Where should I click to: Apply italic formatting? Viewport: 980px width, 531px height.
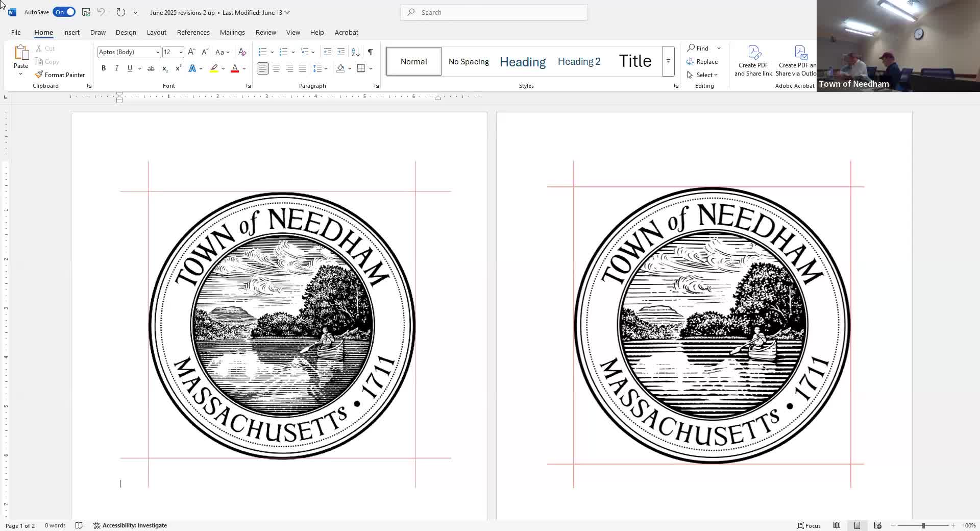point(116,68)
